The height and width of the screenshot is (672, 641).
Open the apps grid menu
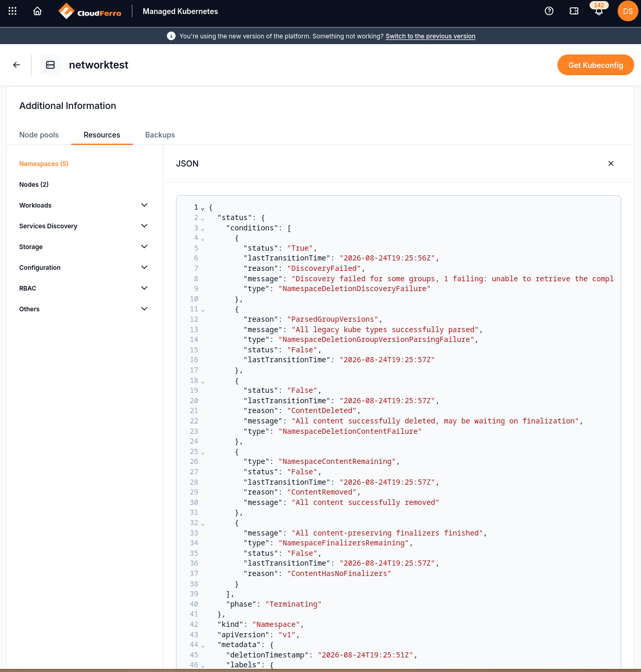click(x=12, y=11)
